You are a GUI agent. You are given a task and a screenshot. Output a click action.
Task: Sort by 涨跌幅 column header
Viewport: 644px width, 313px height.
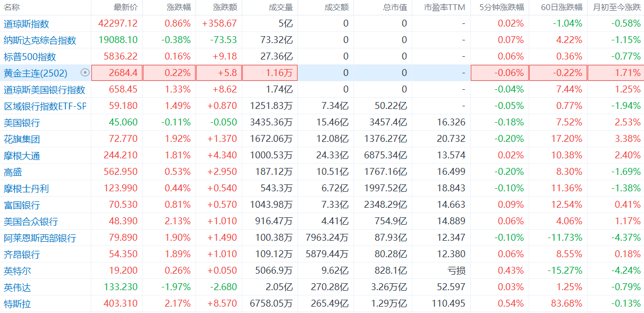(178, 7)
